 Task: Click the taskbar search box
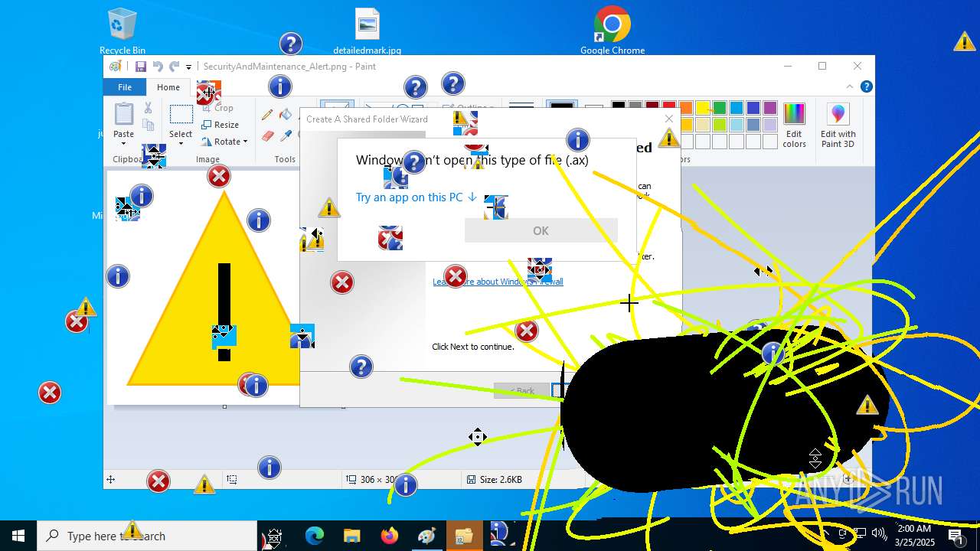tap(147, 536)
